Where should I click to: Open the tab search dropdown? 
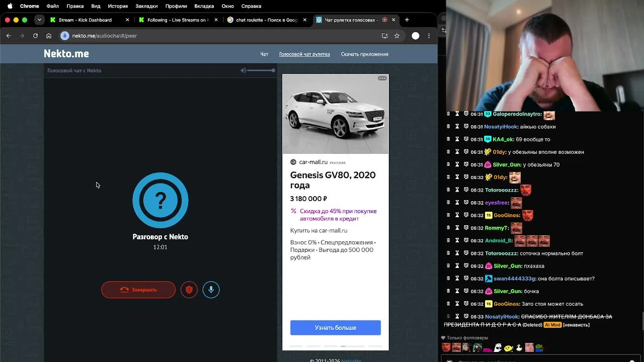39,20
